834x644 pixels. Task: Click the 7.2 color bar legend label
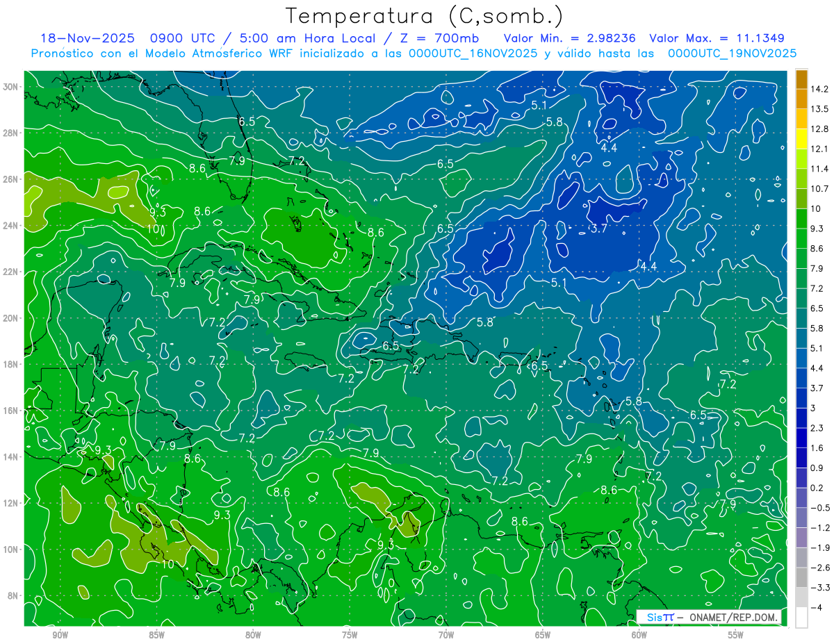818,288
